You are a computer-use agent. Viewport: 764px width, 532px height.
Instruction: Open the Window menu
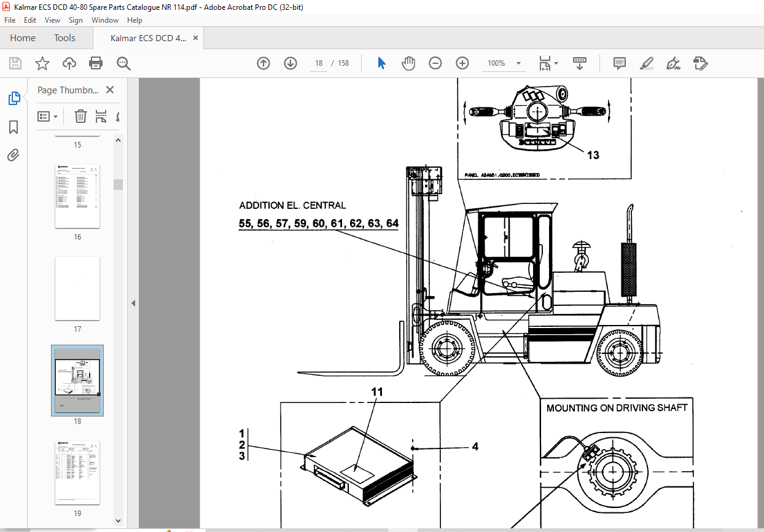click(105, 20)
